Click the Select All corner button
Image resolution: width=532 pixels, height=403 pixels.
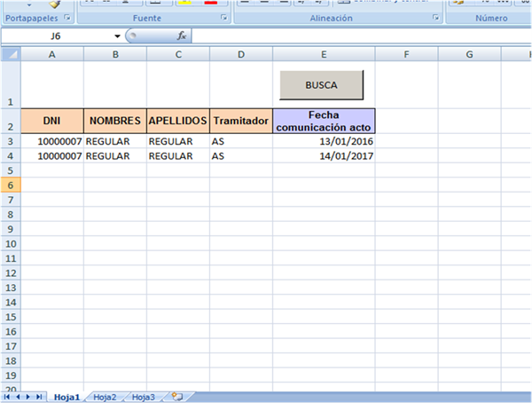(11, 54)
